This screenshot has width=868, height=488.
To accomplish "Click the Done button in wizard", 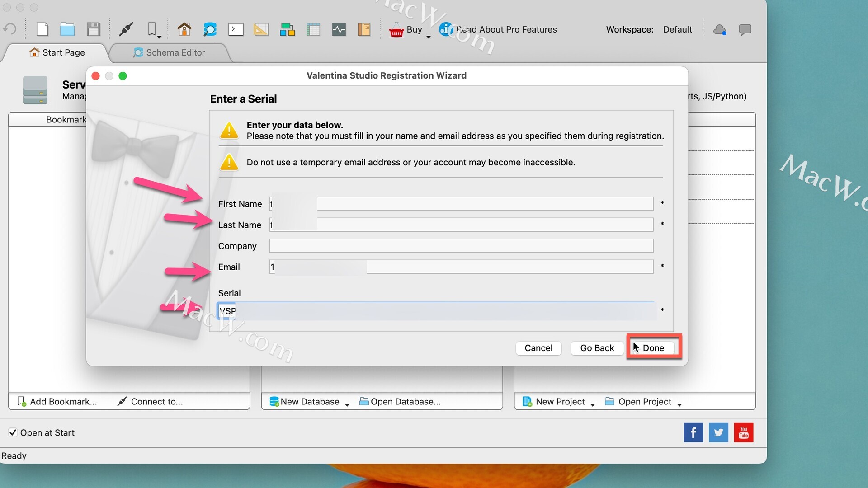I will (x=653, y=348).
